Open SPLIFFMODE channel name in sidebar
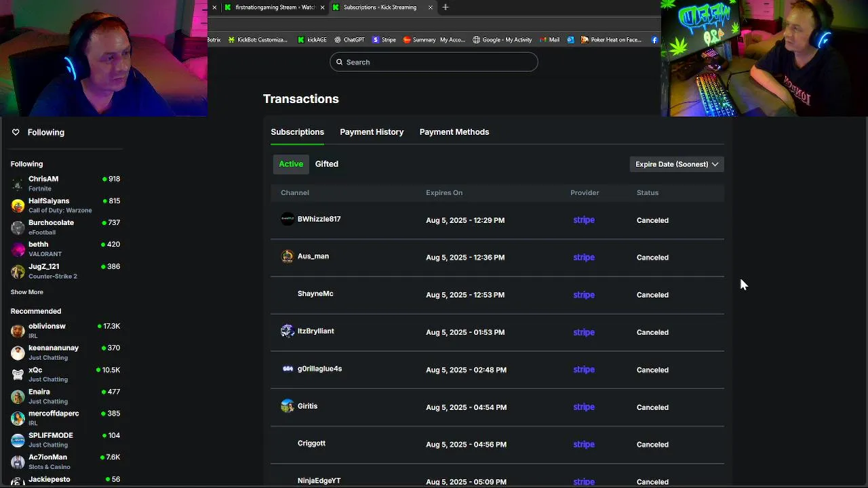This screenshot has width=868, height=488. coord(50,435)
